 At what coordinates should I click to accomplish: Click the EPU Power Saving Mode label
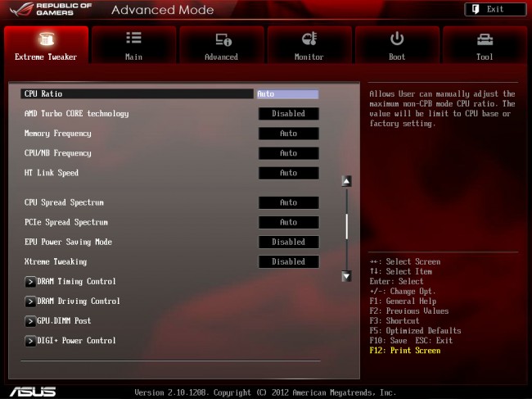[68, 243]
